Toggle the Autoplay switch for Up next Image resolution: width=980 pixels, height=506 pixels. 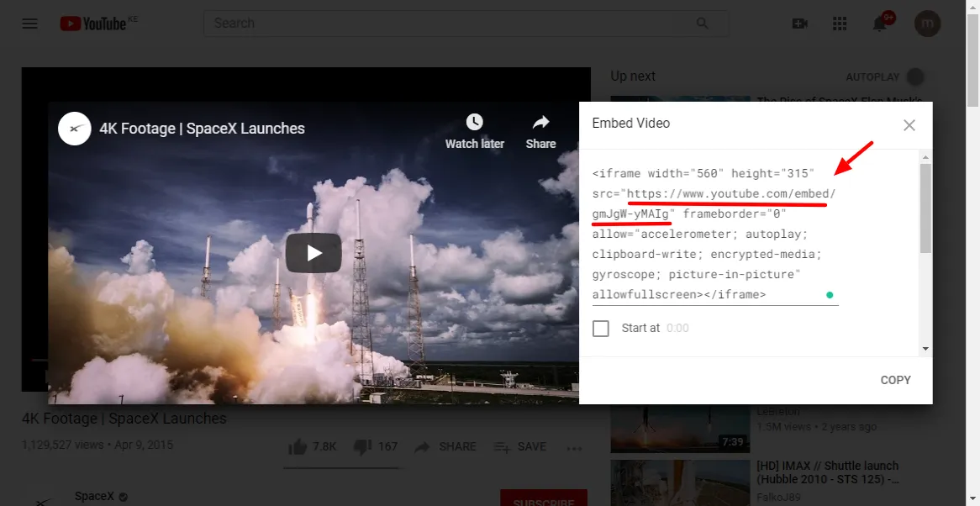(x=915, y=76)
